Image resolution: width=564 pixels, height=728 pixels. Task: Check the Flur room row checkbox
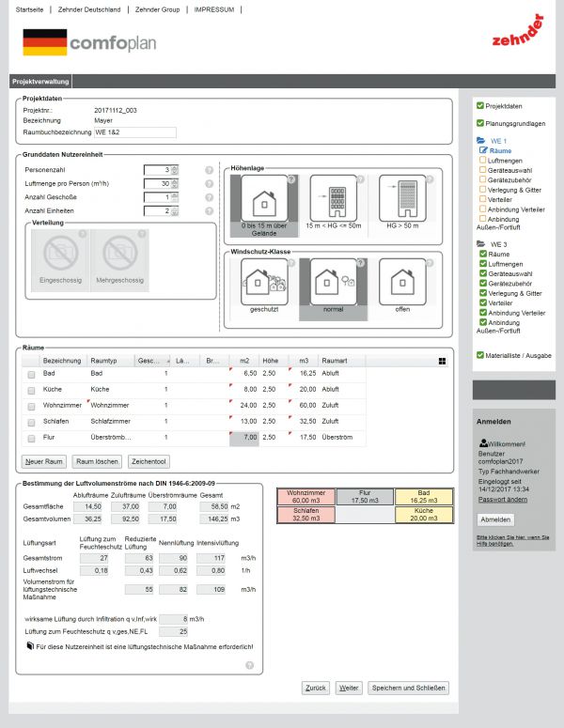tap(32, 438)
